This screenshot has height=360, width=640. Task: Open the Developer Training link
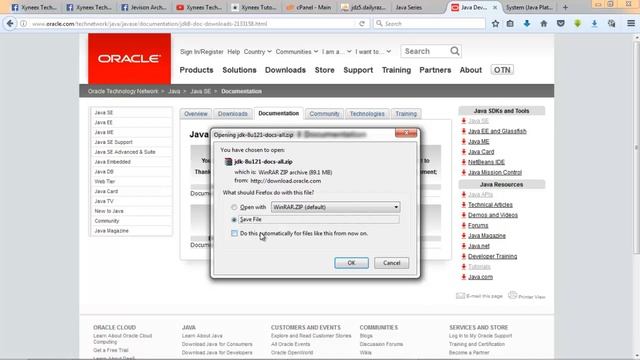point(492,256)
